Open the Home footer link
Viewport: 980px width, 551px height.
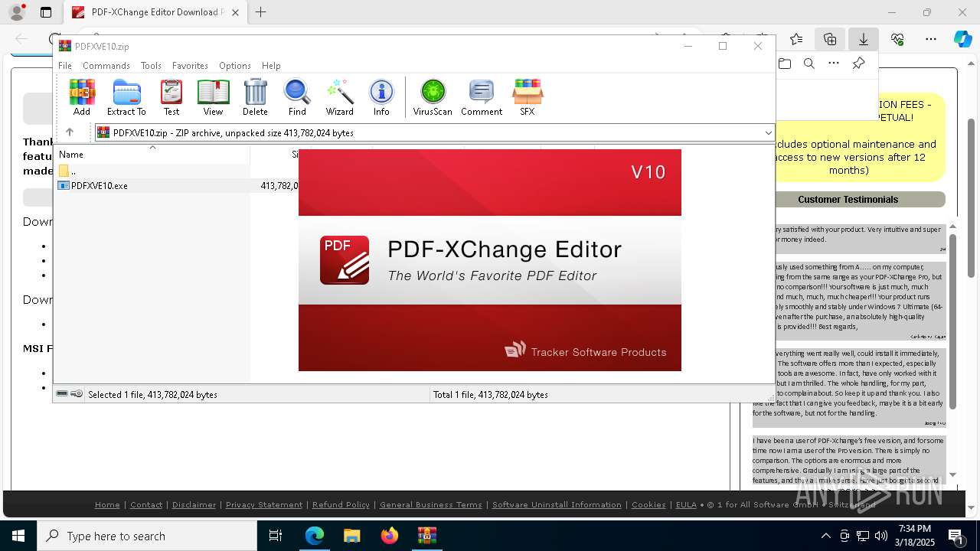[107, 504]
